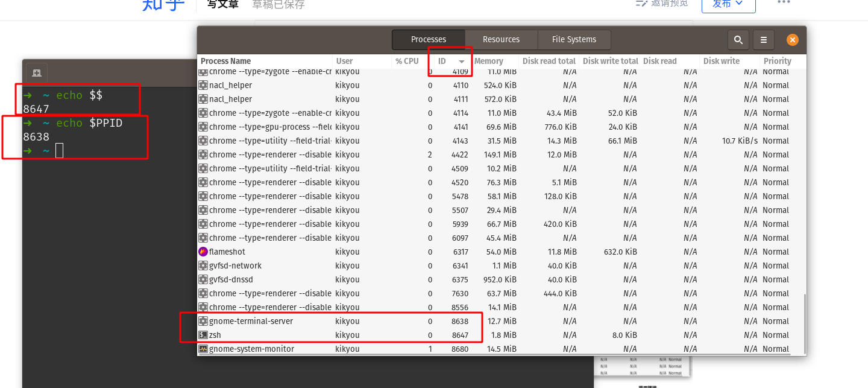Image resolution: width=868 pixels, height=388 pixels.
Task: Open the System Monitor hamburger menu
Action: [763, 40]
